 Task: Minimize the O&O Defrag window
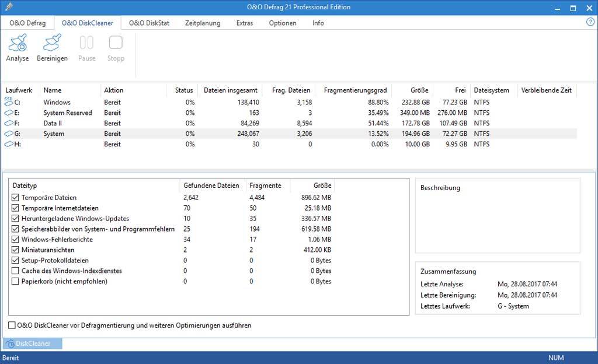[557, 8]
